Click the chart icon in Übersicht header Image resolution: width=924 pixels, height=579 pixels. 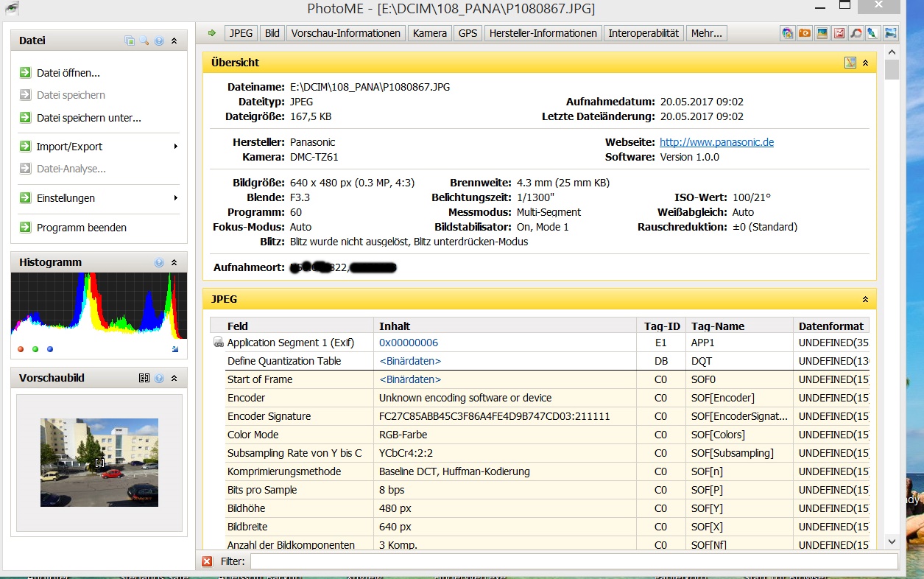click(x=850, y=63)
